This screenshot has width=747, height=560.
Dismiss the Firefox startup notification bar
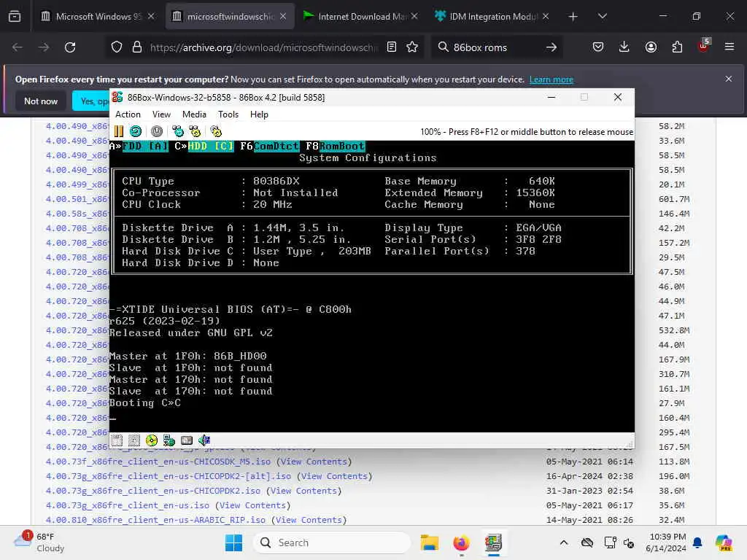[729, 79]
